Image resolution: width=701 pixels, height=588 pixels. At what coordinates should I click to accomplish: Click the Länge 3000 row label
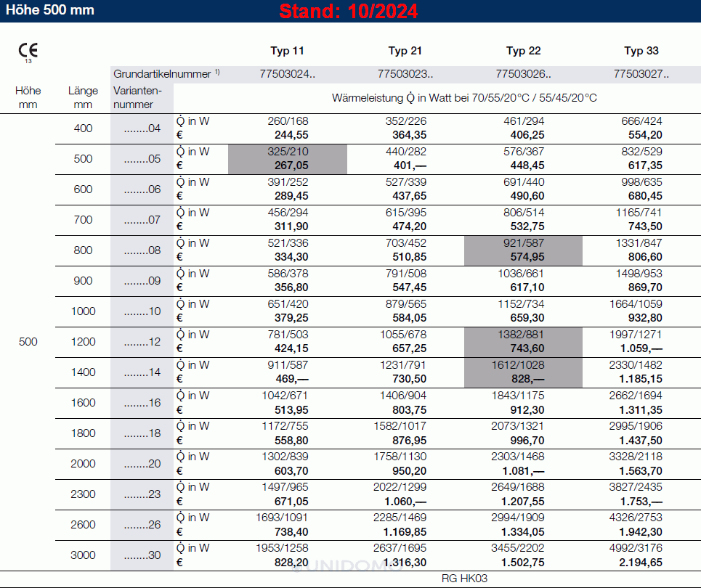pos(83,555)
